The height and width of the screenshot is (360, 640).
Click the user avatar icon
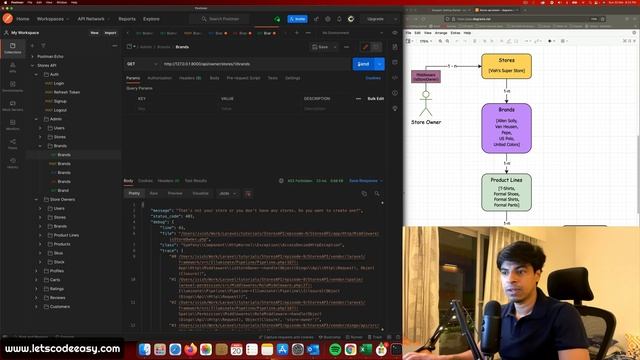point(351,19)
